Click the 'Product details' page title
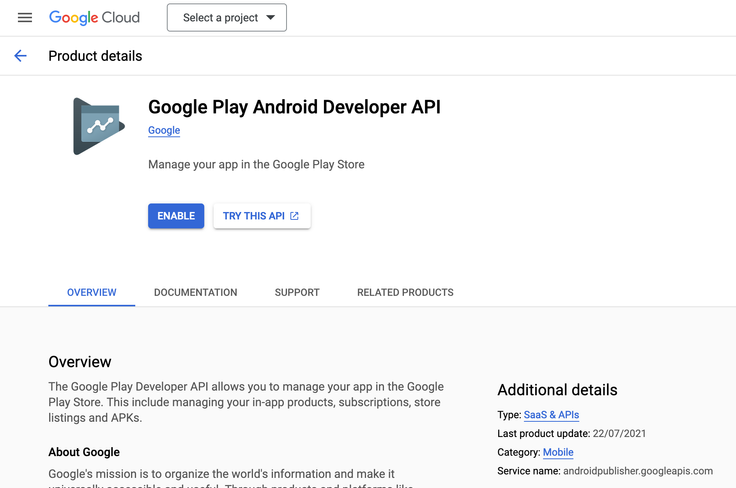The height and width of the screenshot is (488, 736). tap(95, 56)
